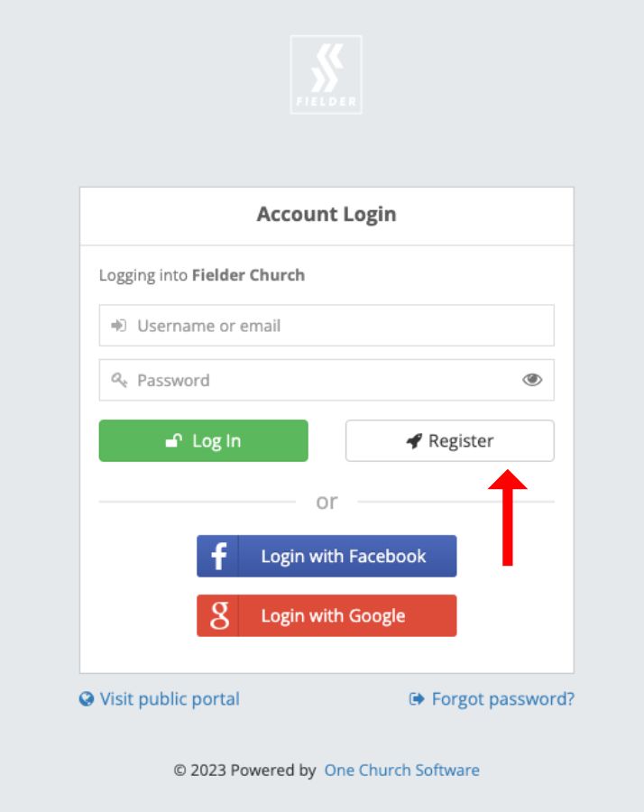Image resolution: width=644 pixels, height=812 pixels.
Task: Click the key icon in the password field
Action: 119,380
